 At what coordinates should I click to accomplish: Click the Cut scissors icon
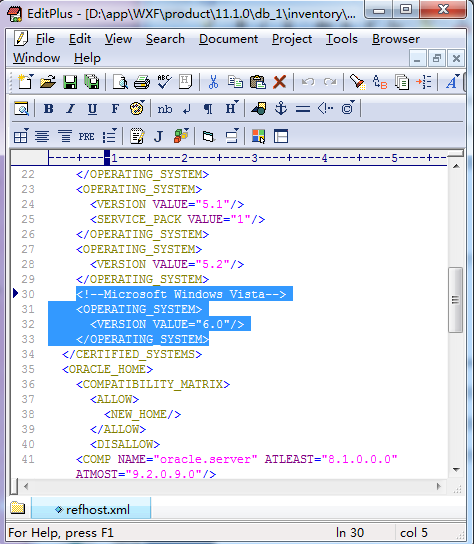click(x=213, y=82)
